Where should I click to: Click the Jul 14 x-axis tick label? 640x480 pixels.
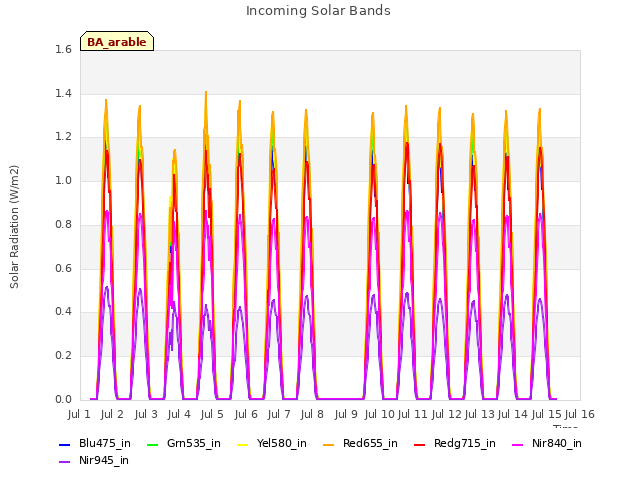[x=513, y=414]
